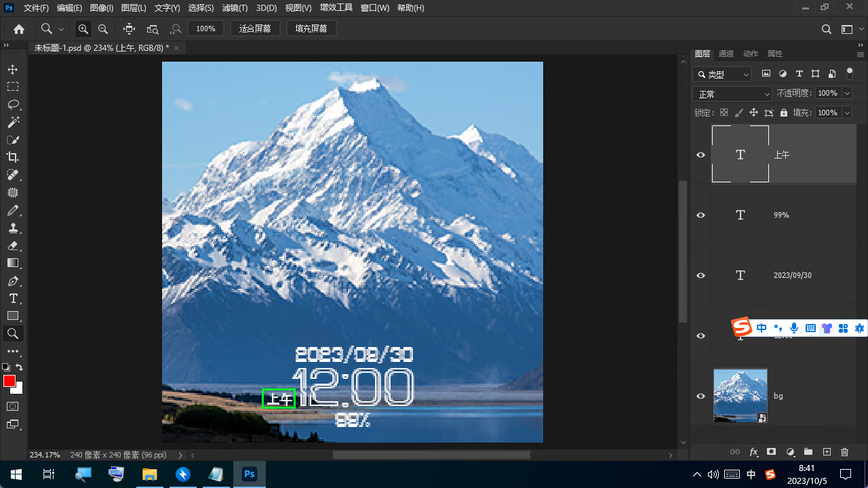Select the Pen tool
Screen dimensions: 868x488
(x=13, y=281)
